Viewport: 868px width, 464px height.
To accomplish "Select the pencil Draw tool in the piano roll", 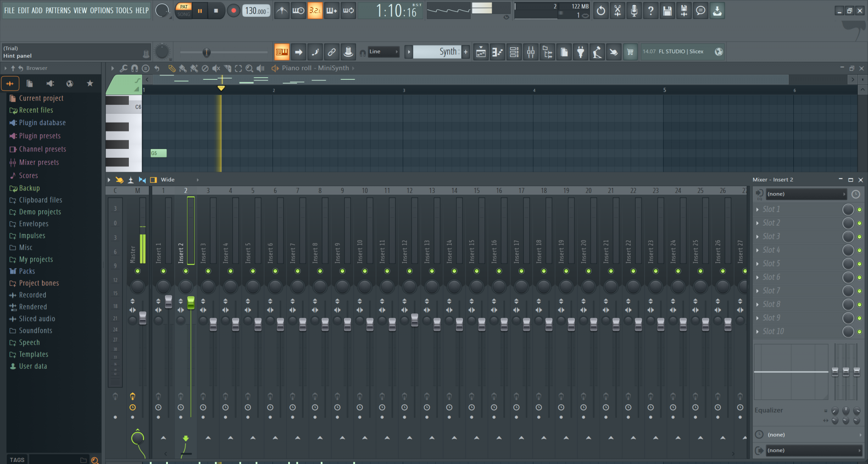I will (171, 68).
